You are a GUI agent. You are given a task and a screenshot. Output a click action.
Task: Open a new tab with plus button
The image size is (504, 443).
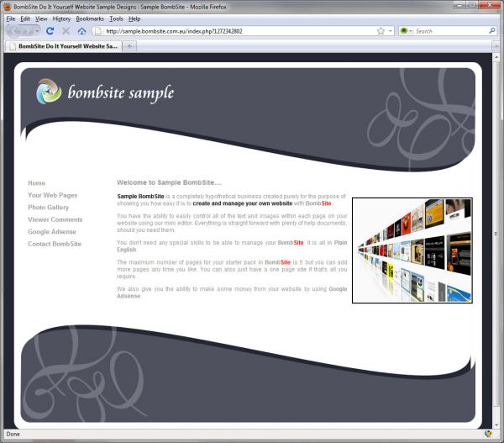(129, 46)
